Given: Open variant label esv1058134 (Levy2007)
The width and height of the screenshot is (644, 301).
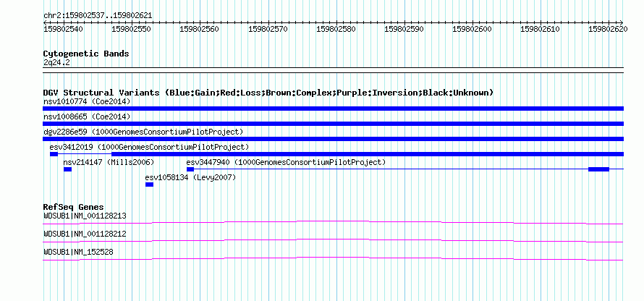Looking at the screenshot, I should [190, 177].
